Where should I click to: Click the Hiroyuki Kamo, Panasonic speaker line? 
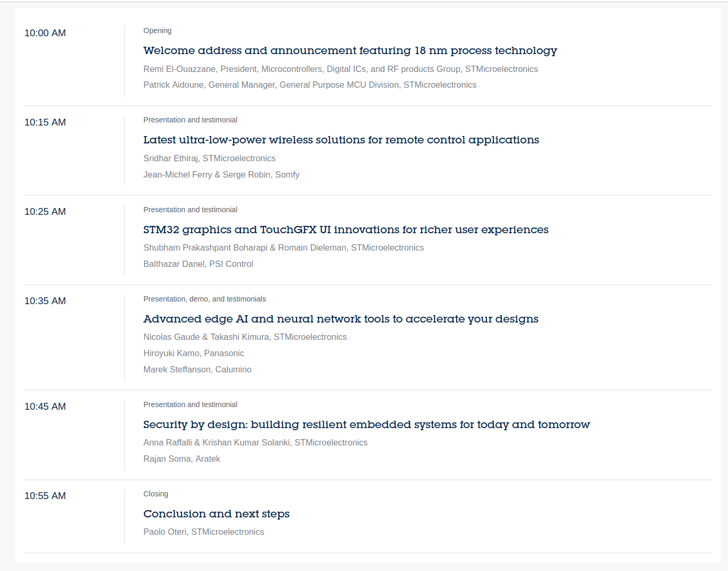194,353
